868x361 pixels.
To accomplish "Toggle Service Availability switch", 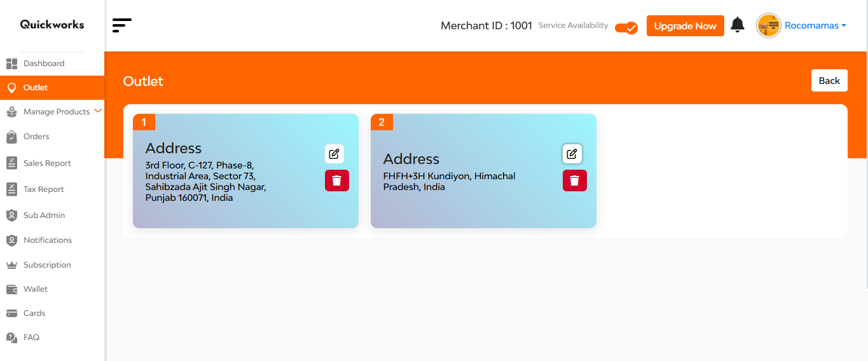I will (626, 27).
